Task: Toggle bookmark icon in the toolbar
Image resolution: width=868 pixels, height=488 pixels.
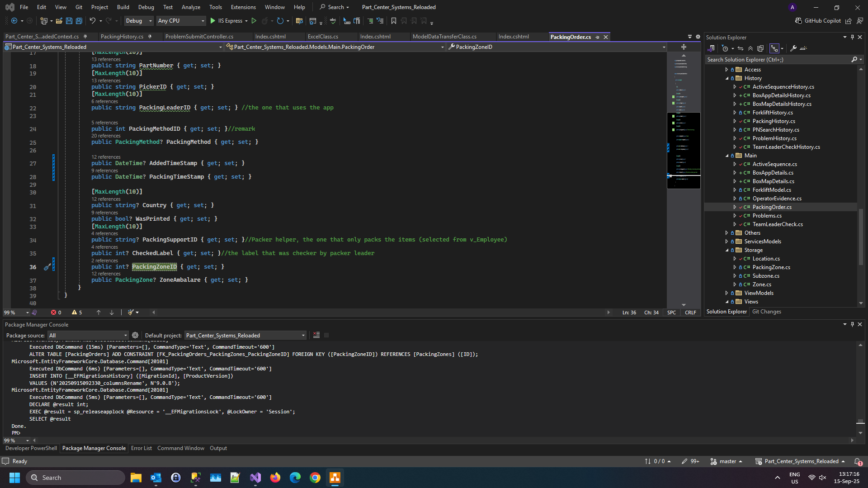Action: pos(393,21)
